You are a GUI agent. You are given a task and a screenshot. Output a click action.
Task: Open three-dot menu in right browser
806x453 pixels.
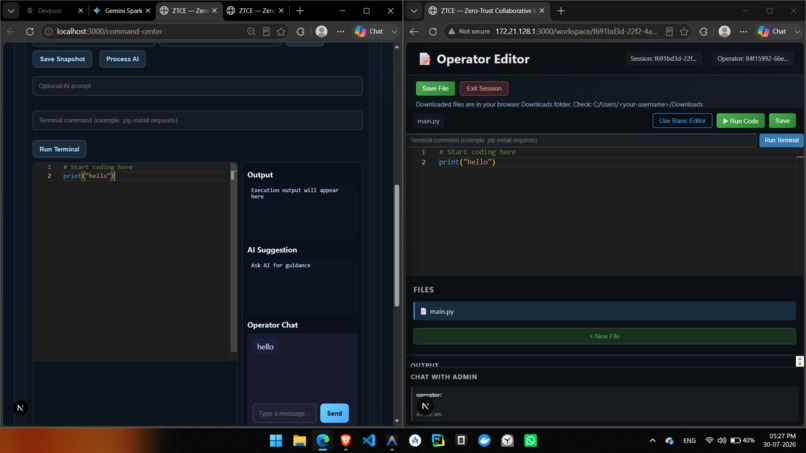[743, 31]
